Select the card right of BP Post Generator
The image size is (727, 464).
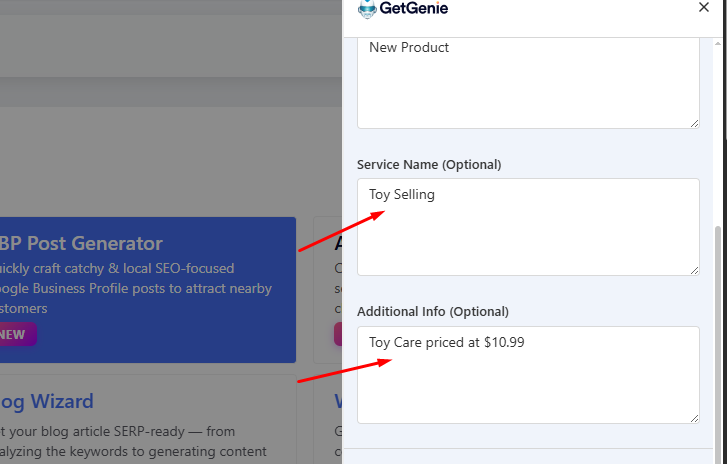(328, 290)
